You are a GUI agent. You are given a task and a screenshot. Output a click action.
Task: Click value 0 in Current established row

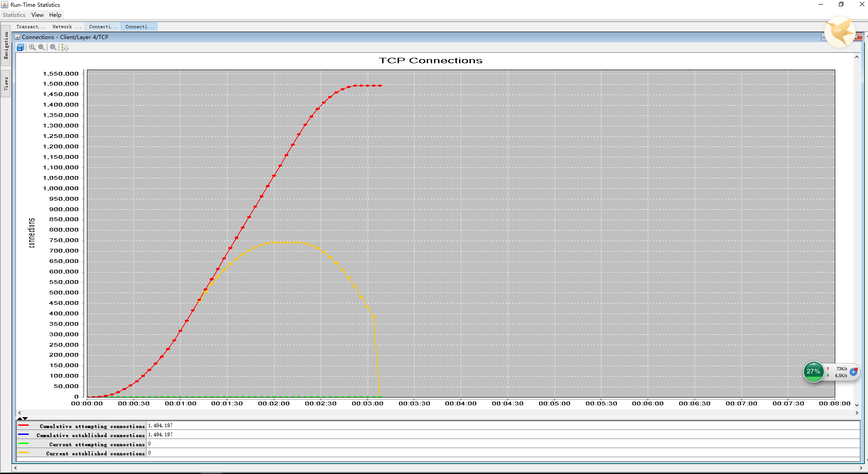tap(149, 453)
